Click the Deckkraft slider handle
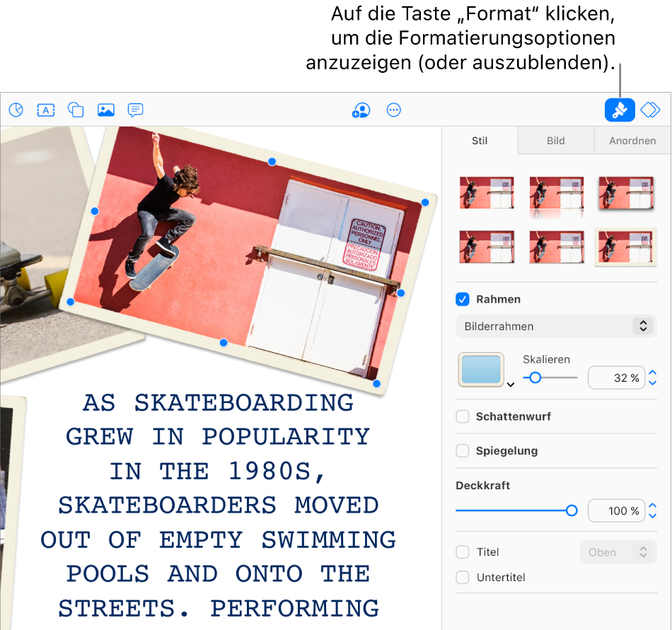The width and height of the screenshot is (672, 630). 572,511
